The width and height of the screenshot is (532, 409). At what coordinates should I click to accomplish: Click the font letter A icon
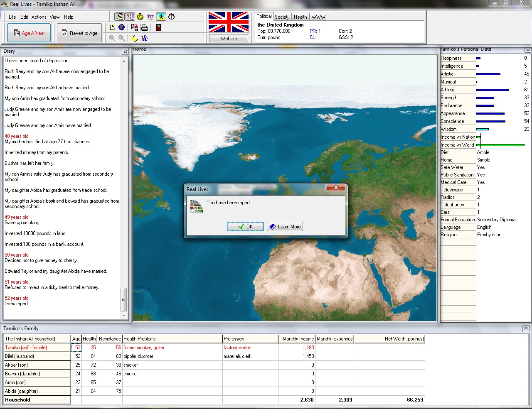pyautogui.click(x=144, y=38)
